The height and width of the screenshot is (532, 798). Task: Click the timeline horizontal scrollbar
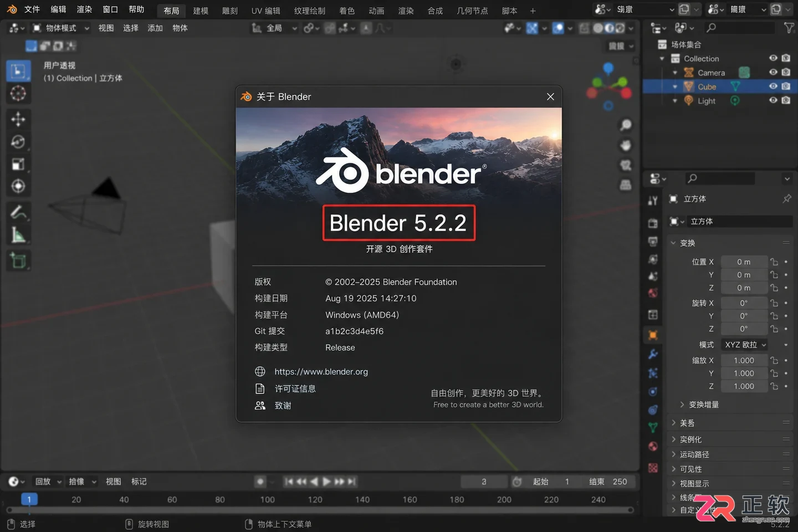tap(320, 510)
